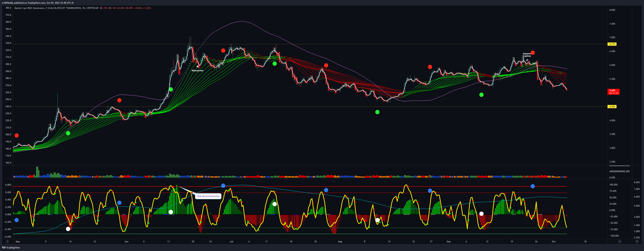The width and height of the screenshot is (644, 251).
Task: Click the O5.15% open value in legend
Action: click(103, 8)
